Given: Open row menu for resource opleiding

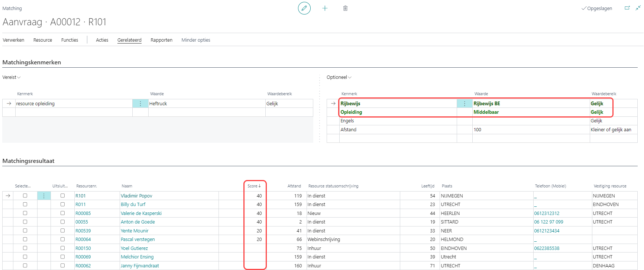Looking at the screenshot, I should pos(140,104).
